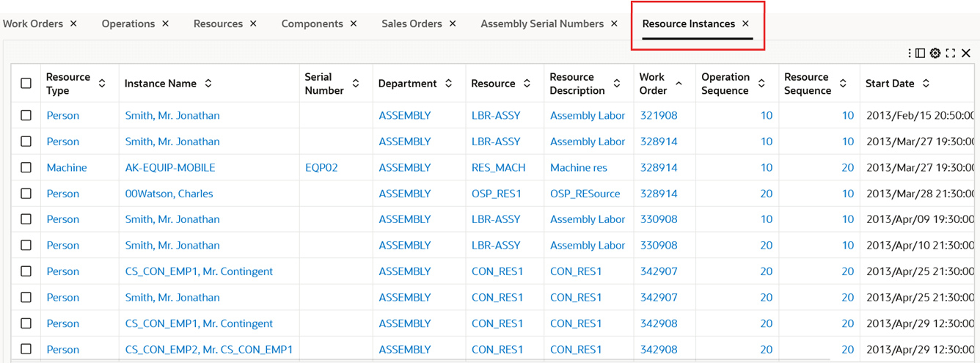The width and height of the screenshot is (980, 363).
Task: Click the 2013/Feb/15 start date cell
Action: (x=920, y=115)
